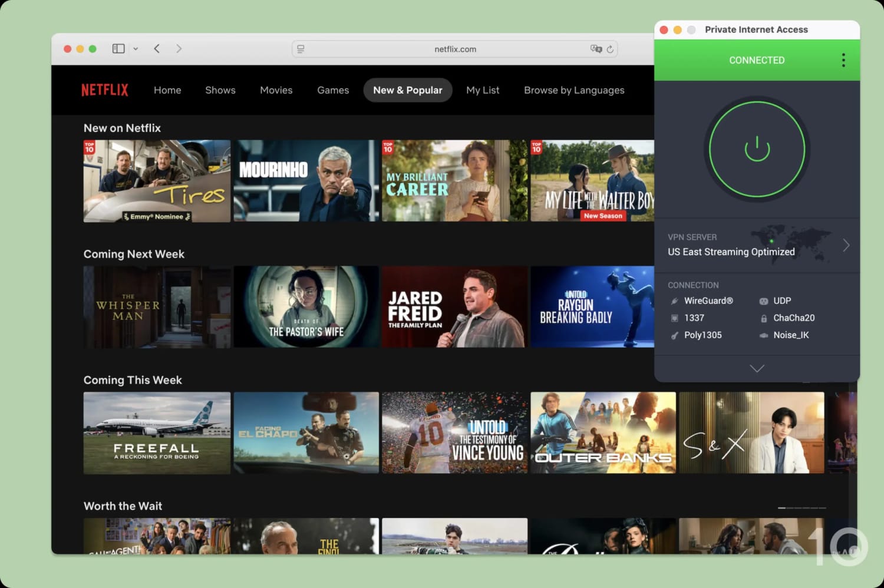This screenshot has height=588, width=884.
Task: Open Safari sidebar dropdown arrow
Action: 136,49
